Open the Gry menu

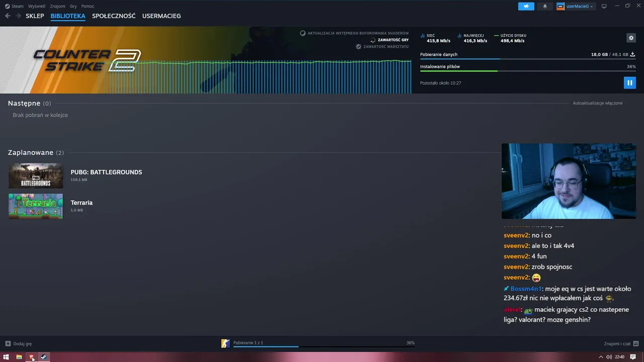(x=73, y=6)
